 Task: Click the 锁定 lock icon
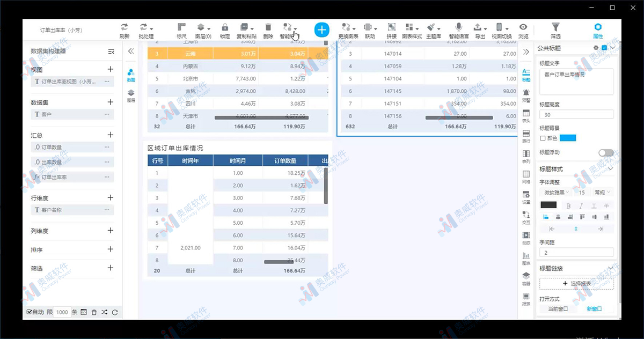click(225, 27)
